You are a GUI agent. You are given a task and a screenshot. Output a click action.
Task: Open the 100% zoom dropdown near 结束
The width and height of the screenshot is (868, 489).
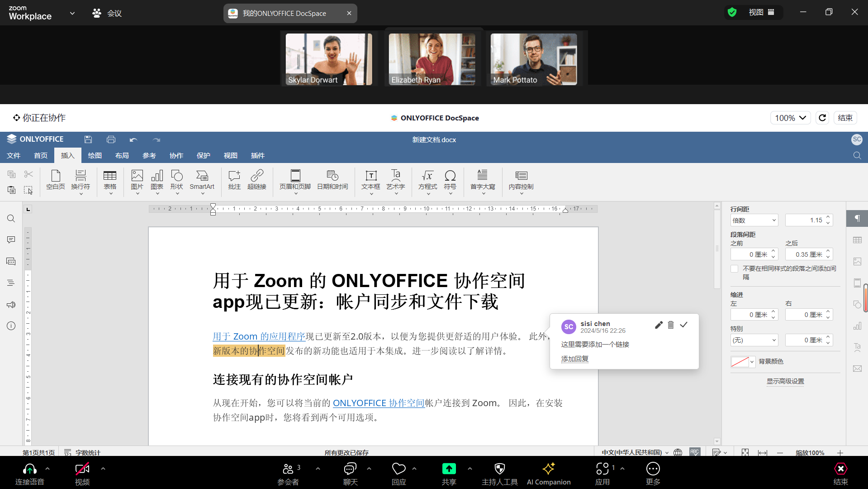[x=790, y=117]
